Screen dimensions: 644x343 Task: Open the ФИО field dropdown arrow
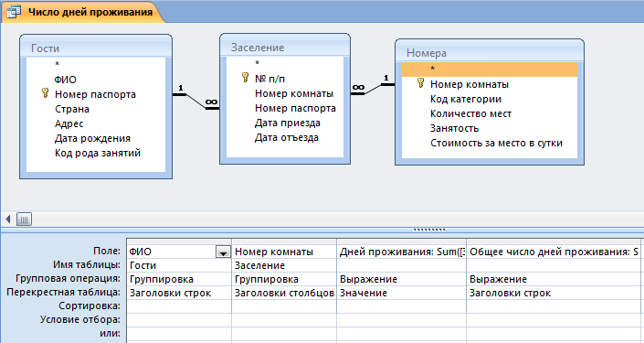[x=223, y=252]
